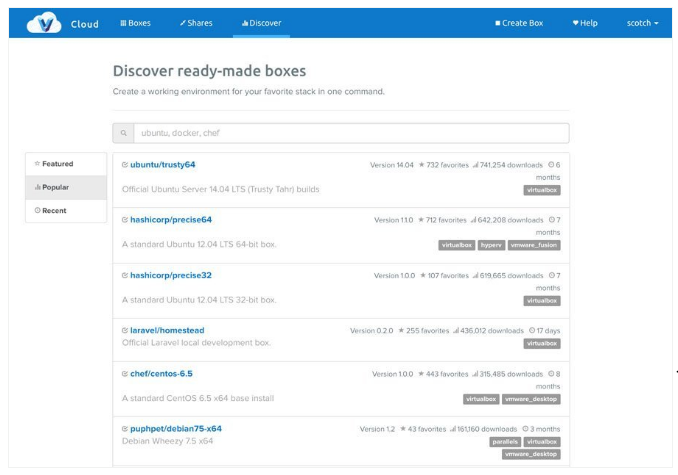The width and height of the screenshot is (678, 475).
Task: Click the verified icon beside hashicorp/precise32
Action: pos(125,275)
